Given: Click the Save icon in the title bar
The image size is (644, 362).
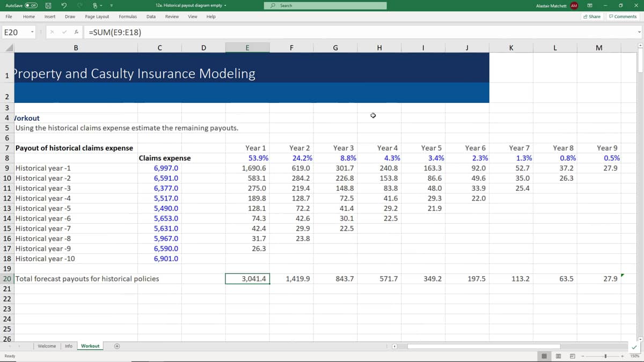Looking at the screenshot, I should coord(49,6).
